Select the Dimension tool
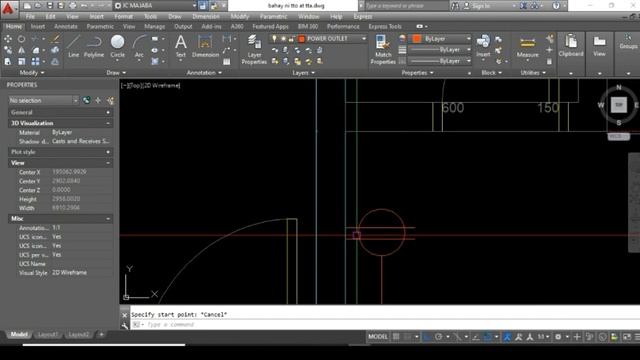This screenshot has width=640, height=360. (x=205, y=46)
